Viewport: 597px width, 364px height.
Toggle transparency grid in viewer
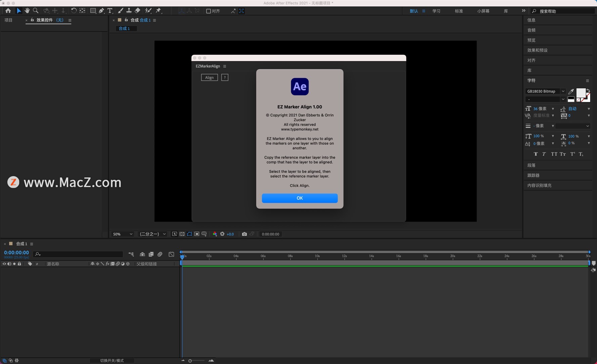(182, 234)
